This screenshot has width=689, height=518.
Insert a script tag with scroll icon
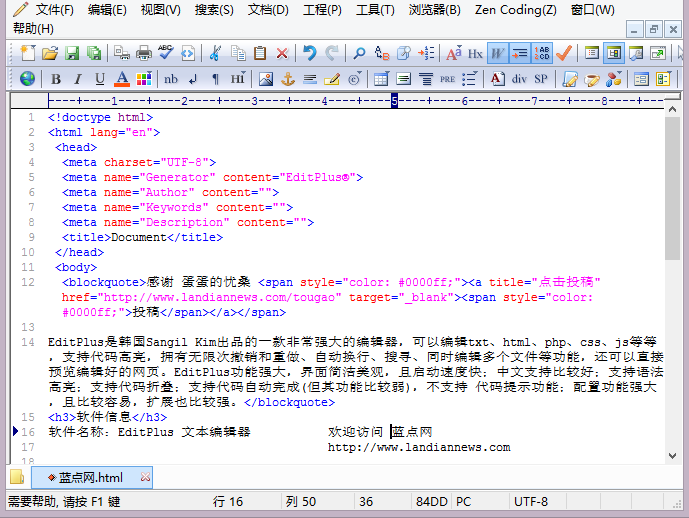pyautogui.click(x=569, y=79)
